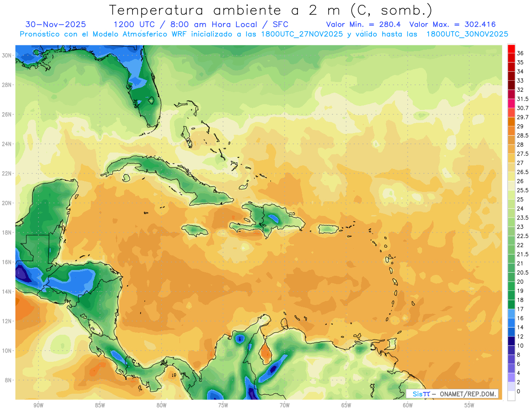Click the colorbar value '30.7'
The height and width of the screenshot is (411, 532).
point(523,108)
